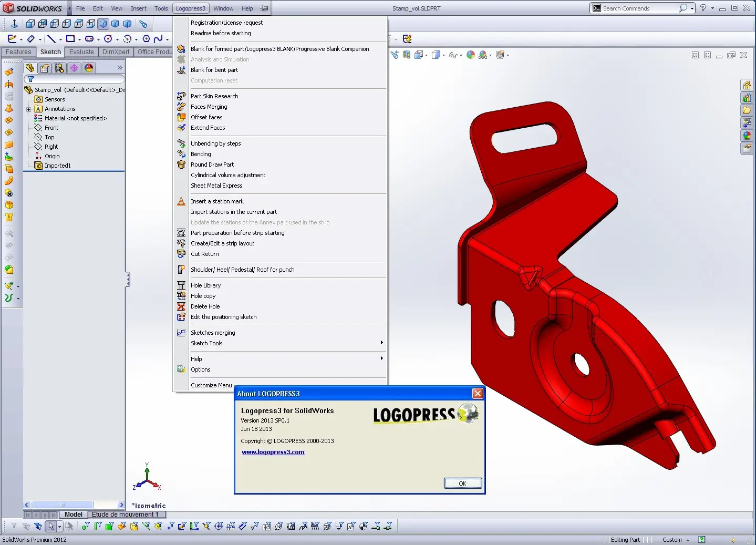This screenshot has height=545, width=756.
Task: Click the Round Draw Part icon
Action: pos(181,164)
